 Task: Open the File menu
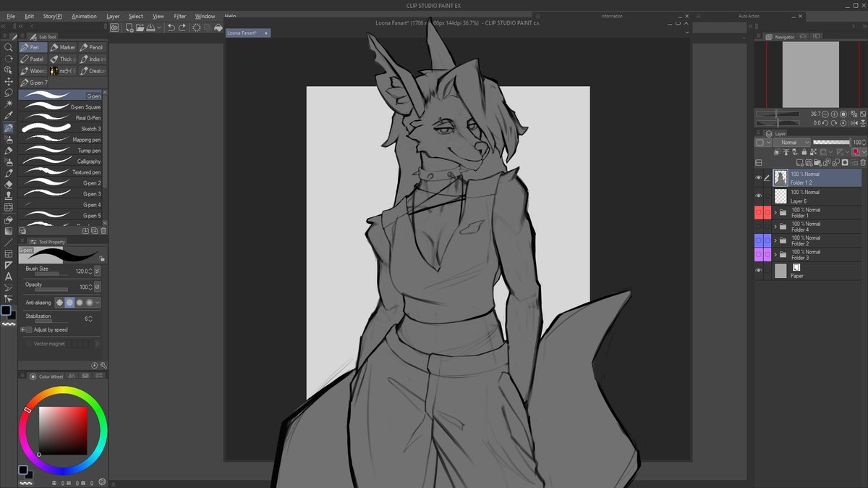click(11, 16)
